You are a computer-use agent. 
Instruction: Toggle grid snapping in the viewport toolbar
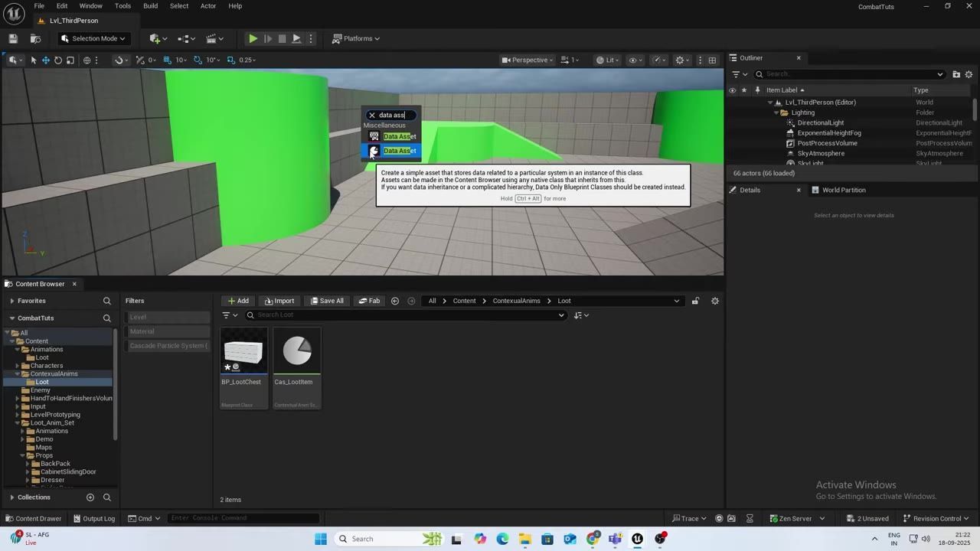tap(167, 60)
